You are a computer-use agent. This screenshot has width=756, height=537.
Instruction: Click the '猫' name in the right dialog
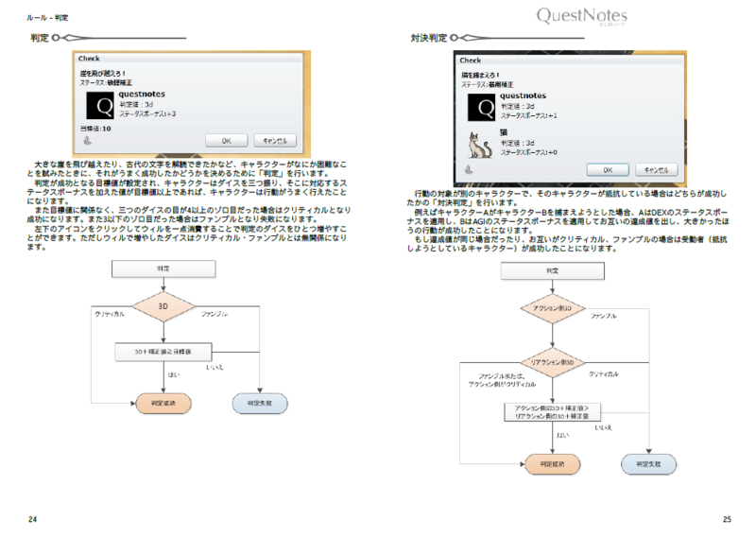point(504,132)
